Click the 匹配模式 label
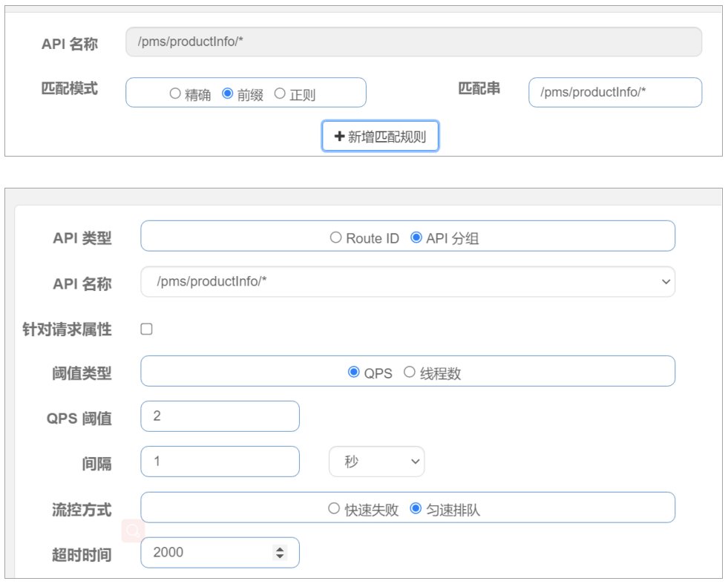This screenshot has height=584, width=728. pos(70,88)
